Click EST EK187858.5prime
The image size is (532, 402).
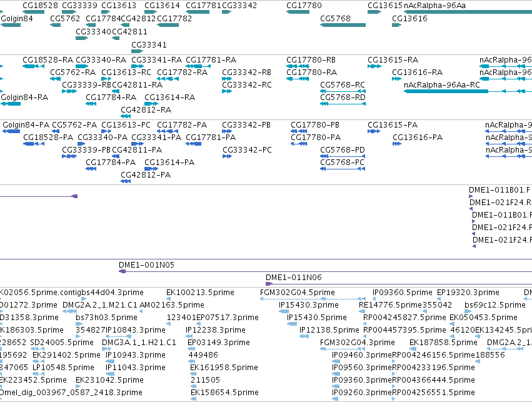(413, 349)
